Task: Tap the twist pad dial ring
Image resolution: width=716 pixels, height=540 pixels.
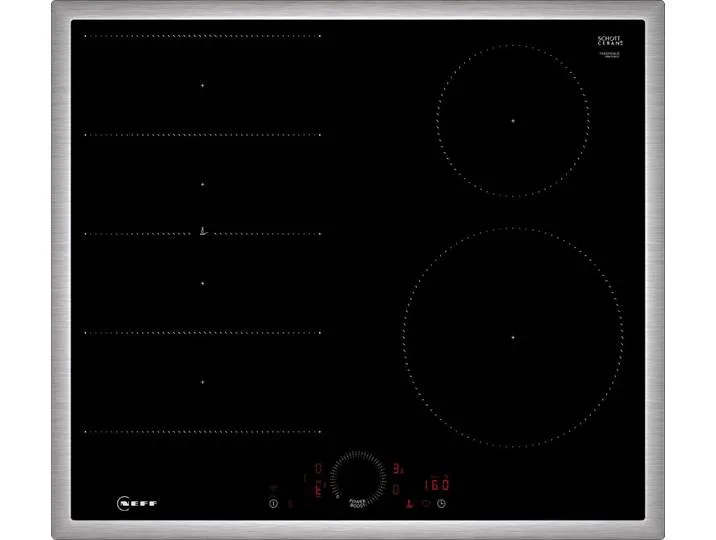Action: [x=358, y=476]
